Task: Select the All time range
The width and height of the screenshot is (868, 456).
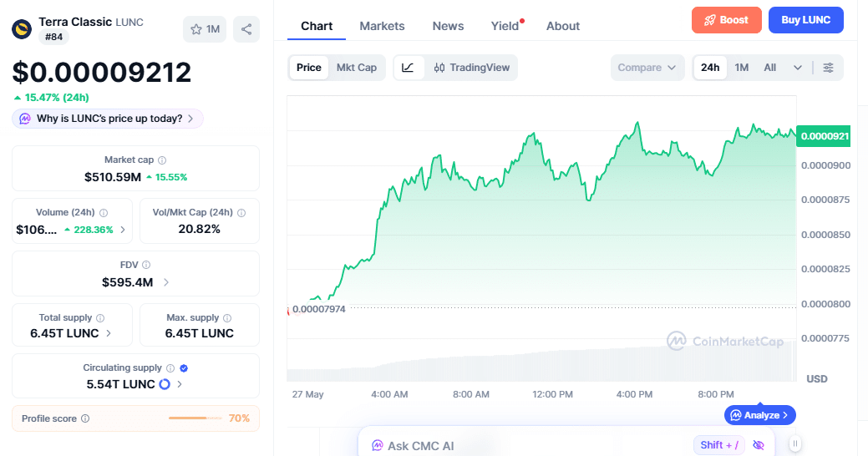Action: pyautogui.click(x=770, y=68)
